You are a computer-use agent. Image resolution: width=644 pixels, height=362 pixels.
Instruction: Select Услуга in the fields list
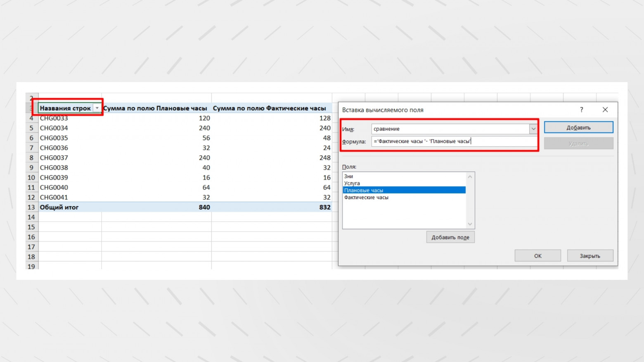click(352, 183)
